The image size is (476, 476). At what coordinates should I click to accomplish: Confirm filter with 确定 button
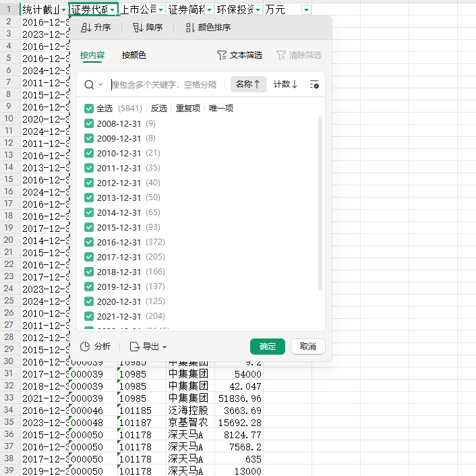point(268,347)
